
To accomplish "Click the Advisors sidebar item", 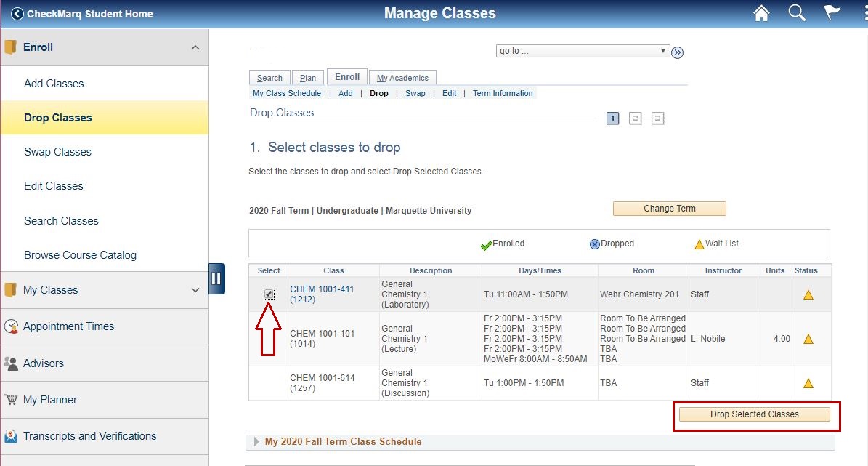I will (x=43, y=363).
